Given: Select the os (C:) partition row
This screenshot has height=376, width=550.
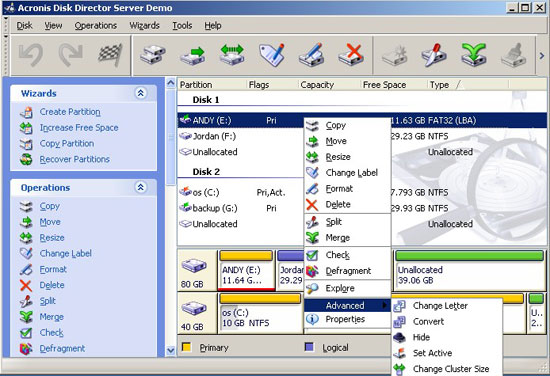Looking at the screenshot, I should tap(362, 192).
